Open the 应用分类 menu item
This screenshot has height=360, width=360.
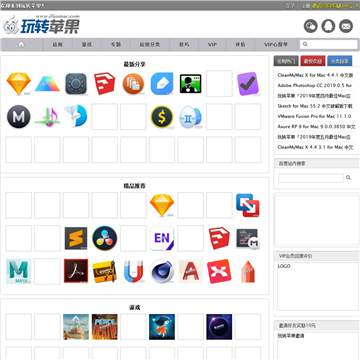pyautogui.click(x=150, y=44)
